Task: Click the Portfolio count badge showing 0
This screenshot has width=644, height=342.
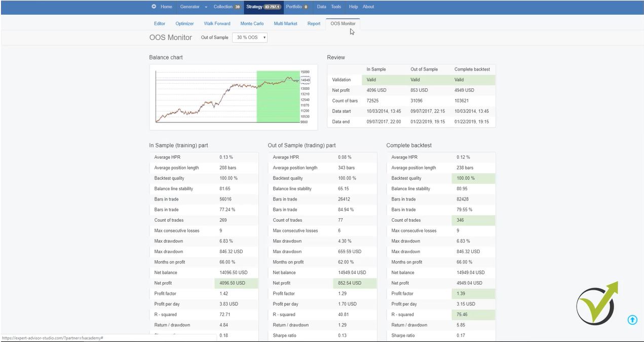Action: pyautogui.click(x=306, y=7)
